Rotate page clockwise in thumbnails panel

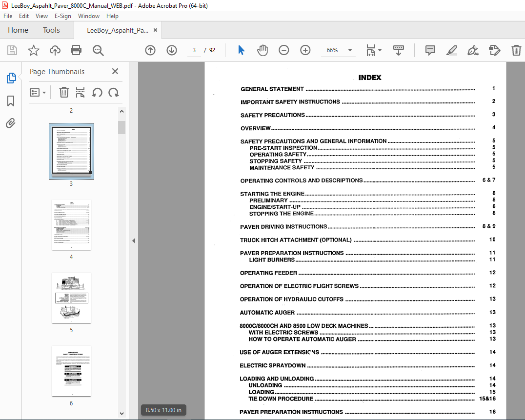(114, 92)
